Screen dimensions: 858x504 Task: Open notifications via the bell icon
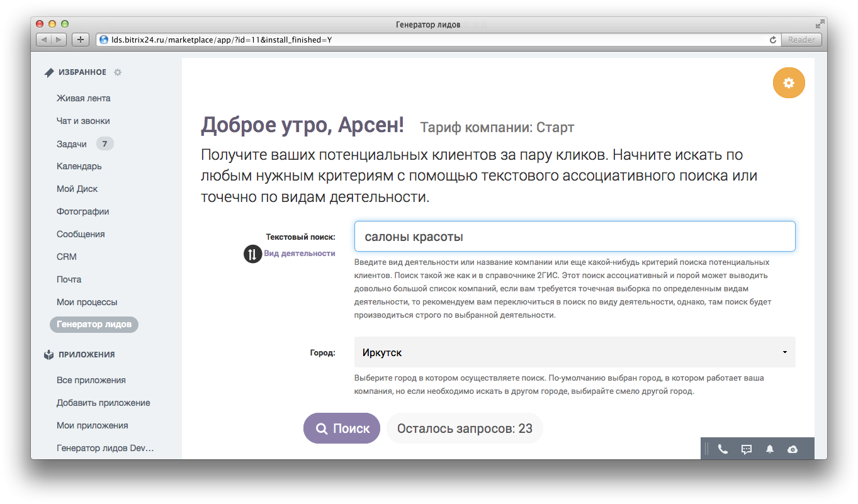tap(769, 449)
